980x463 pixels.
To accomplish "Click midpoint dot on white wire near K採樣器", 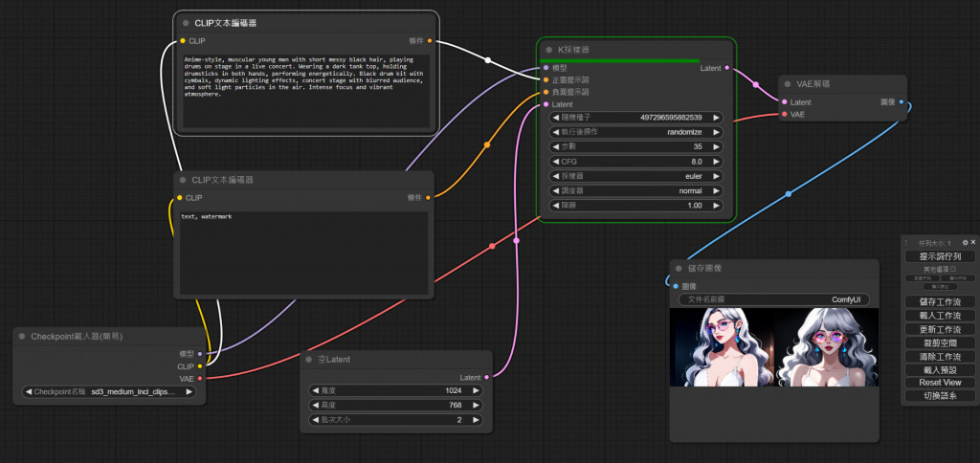I will tap(487, 60).
